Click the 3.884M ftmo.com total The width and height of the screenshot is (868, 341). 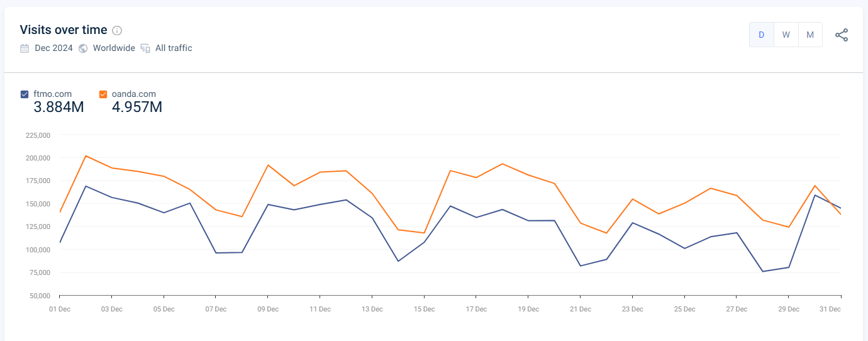point(58,108)
